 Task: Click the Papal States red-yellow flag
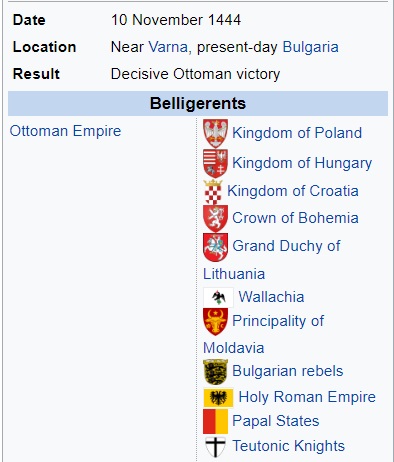click(216, 422)
